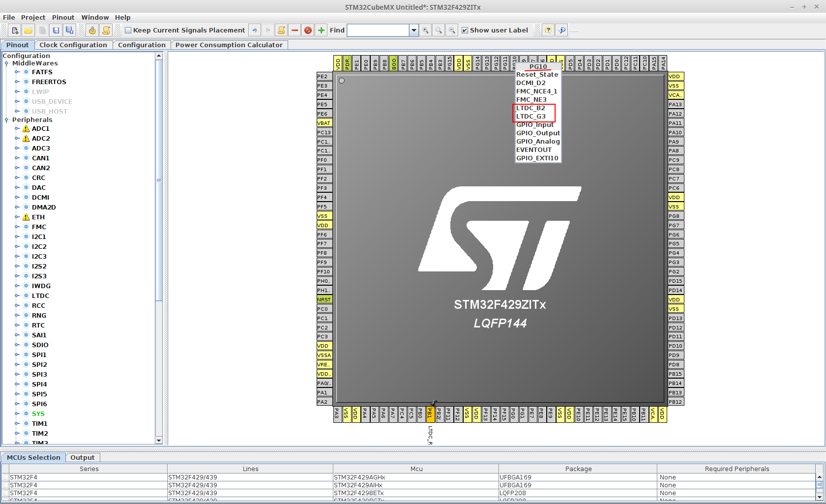Click the undo arrow icon

[x=254, y=30]
